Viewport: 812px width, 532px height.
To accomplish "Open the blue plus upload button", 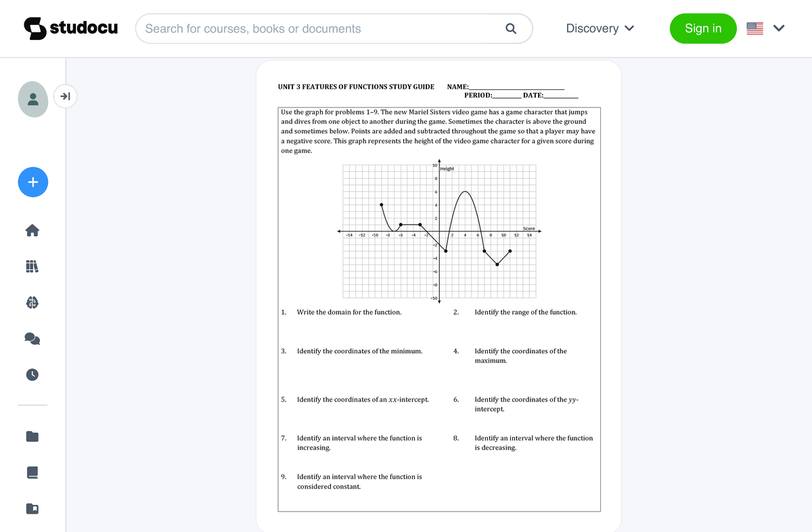I will click(32, 182).
